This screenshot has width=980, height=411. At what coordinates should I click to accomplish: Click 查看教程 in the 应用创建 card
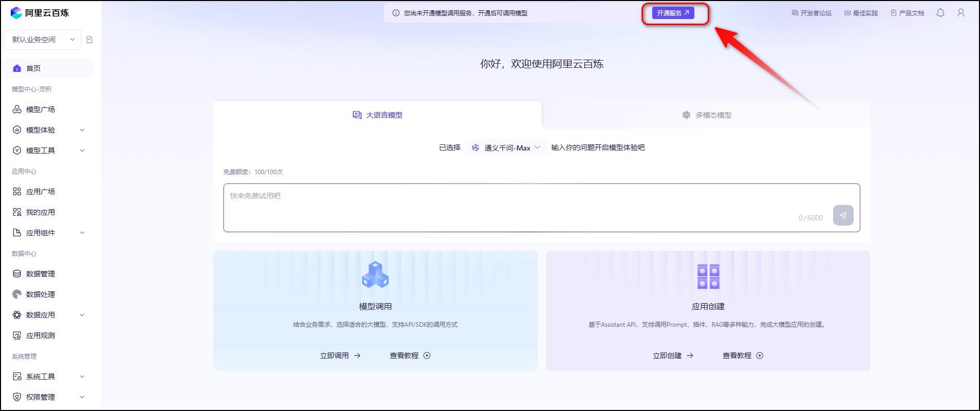click(x=743, y=356)
